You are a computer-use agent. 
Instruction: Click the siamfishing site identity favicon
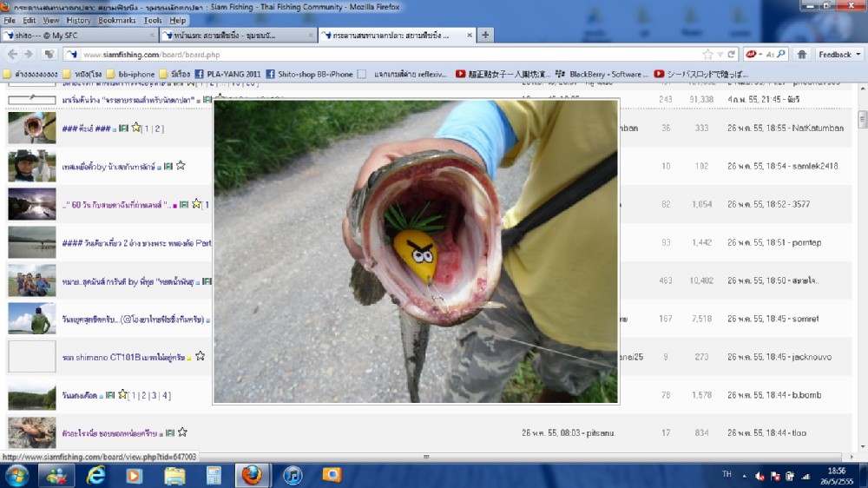pos(71,55)
